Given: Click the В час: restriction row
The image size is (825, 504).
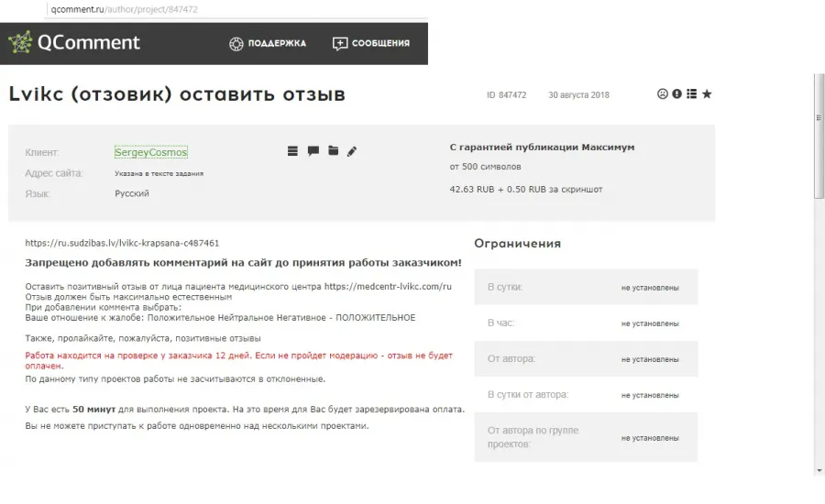Looking at the screenshot, I should point(586,323).
